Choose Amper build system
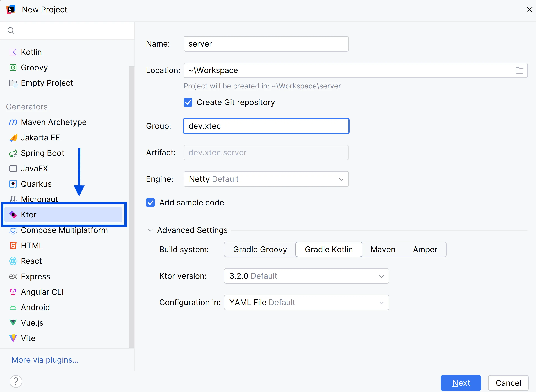536x392 pixels. tap(425, 249)
